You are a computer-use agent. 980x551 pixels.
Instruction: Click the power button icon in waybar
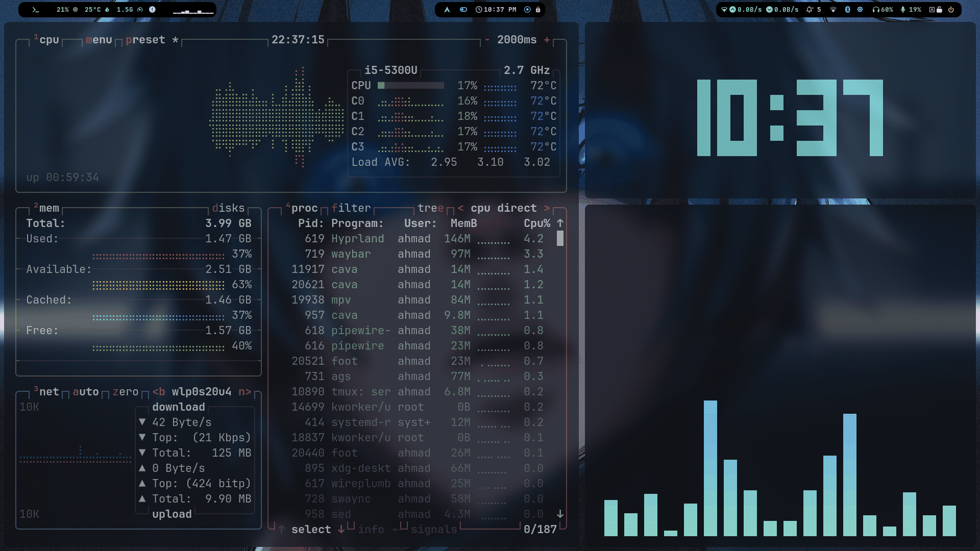click(951, 10)
